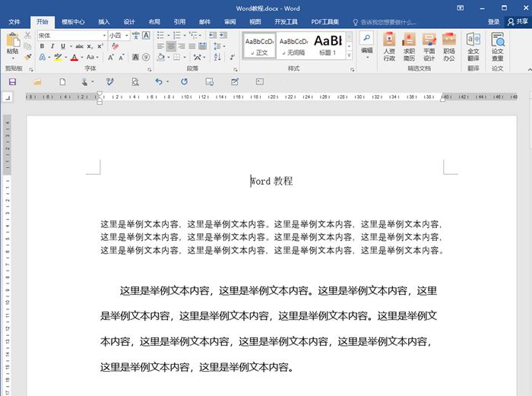The image size is (532, 396).
Task: Click the 全文翻译 translate icon
Action: 473,47
